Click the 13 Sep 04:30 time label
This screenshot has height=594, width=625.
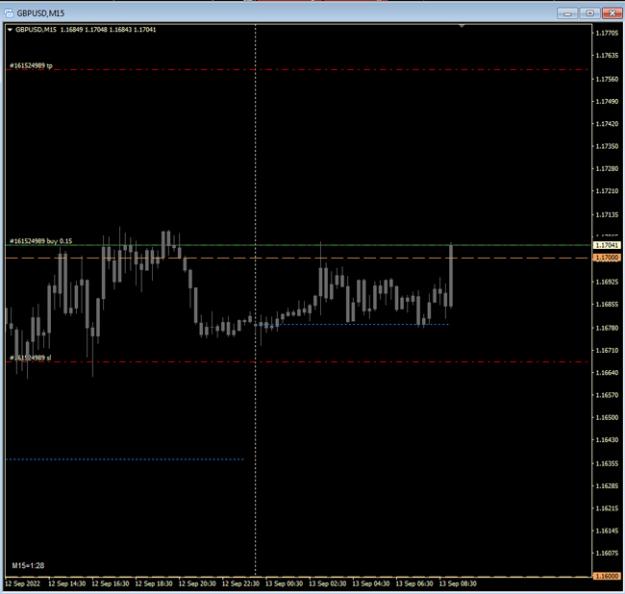(x=371, y=584)
